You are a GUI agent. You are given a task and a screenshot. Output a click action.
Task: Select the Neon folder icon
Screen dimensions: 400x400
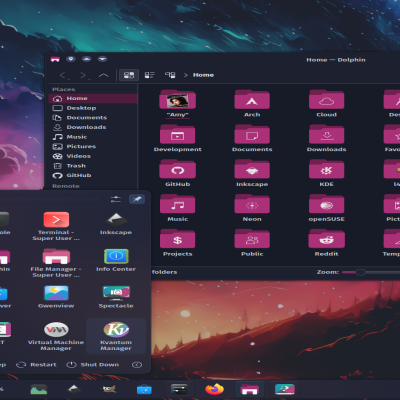click(x=252, y=204)
